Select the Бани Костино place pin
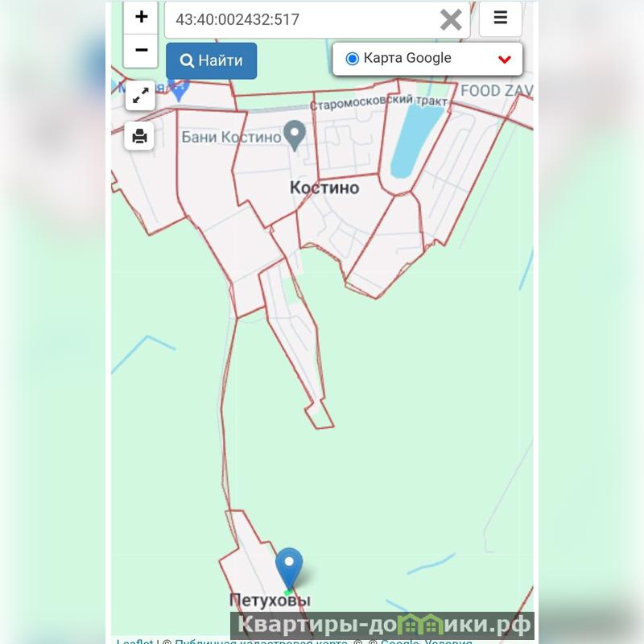 295,135
